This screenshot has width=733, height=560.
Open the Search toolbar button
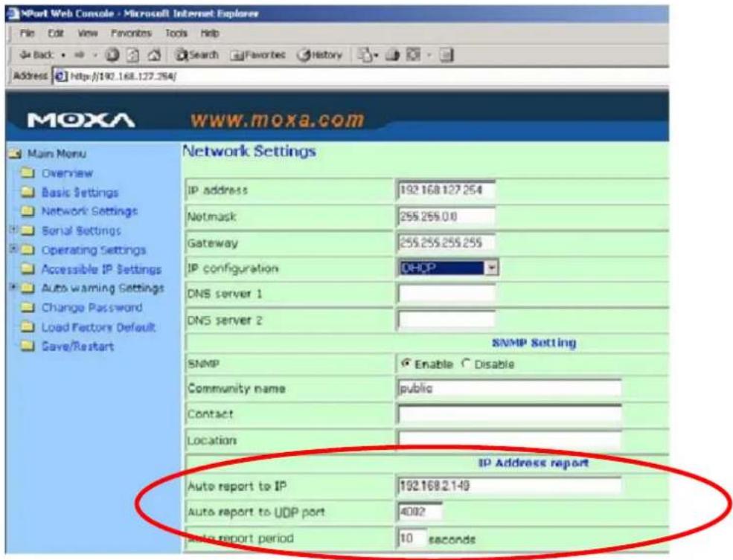[196, 55]
